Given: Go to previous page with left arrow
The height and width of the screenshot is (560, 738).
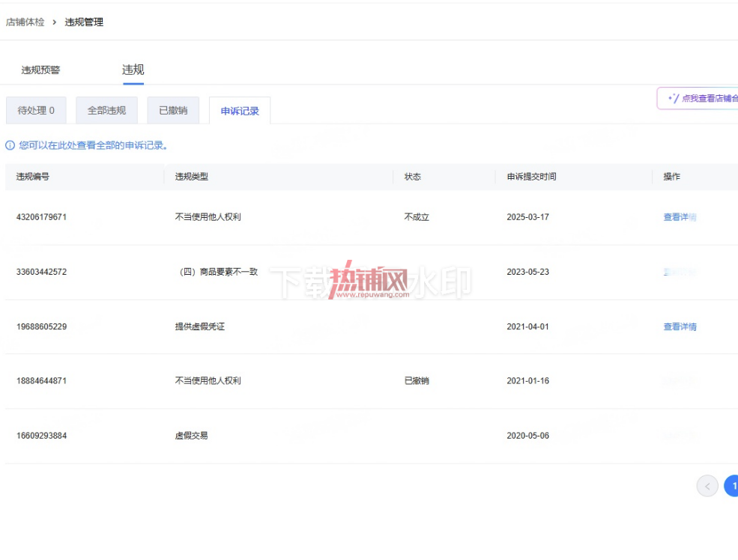Looking at the screenshot, I should 707,486.
